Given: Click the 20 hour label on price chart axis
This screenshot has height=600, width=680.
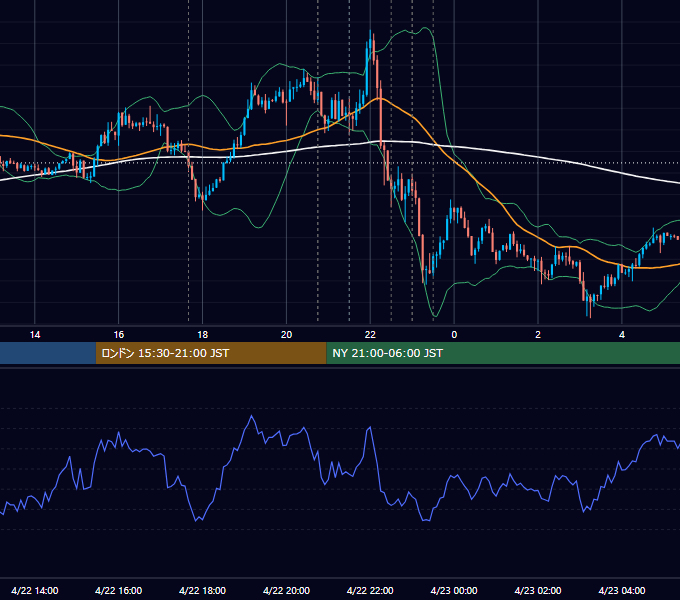Looking at the screenshot, I should pos(286,335).
